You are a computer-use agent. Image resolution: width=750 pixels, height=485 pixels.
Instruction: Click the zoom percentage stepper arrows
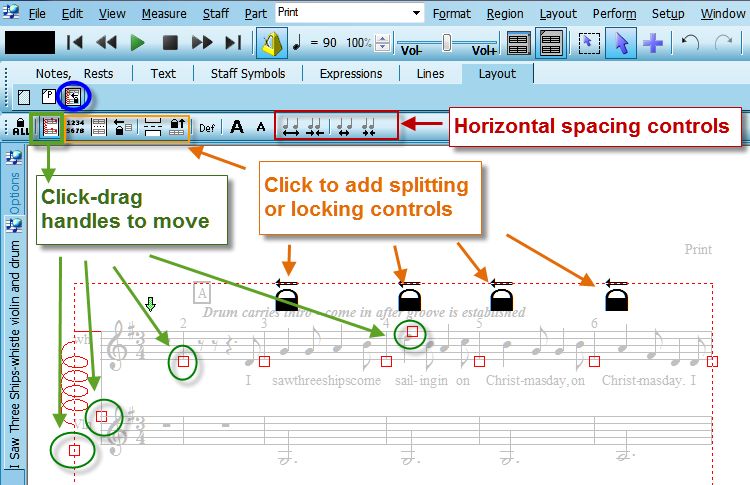[381, 44]
